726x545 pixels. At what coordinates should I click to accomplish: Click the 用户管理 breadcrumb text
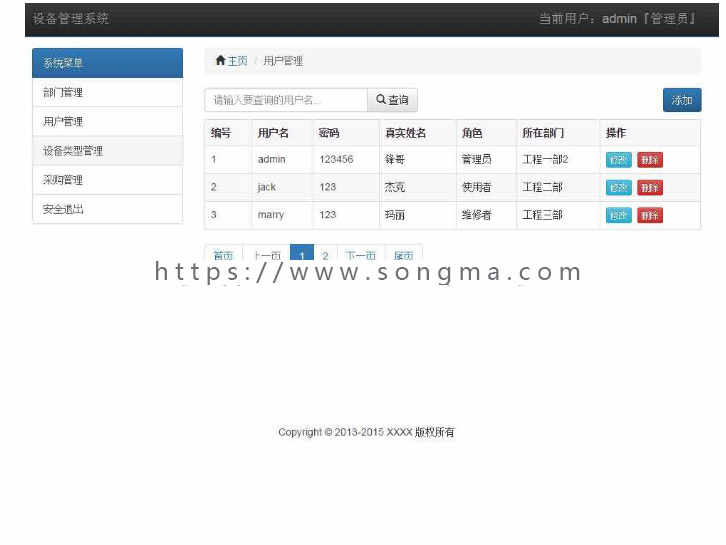coord(283,61)
